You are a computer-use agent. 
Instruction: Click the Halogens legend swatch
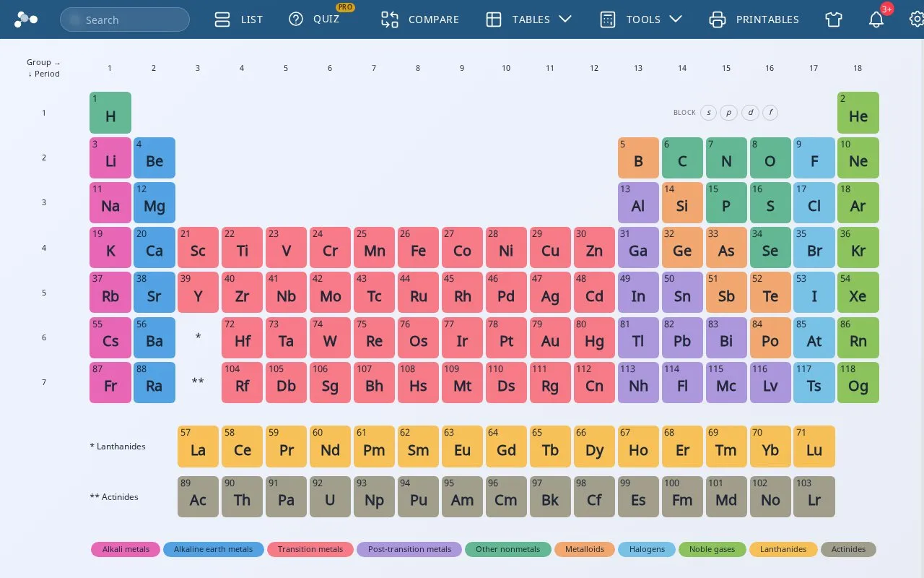tap(647, 549)
